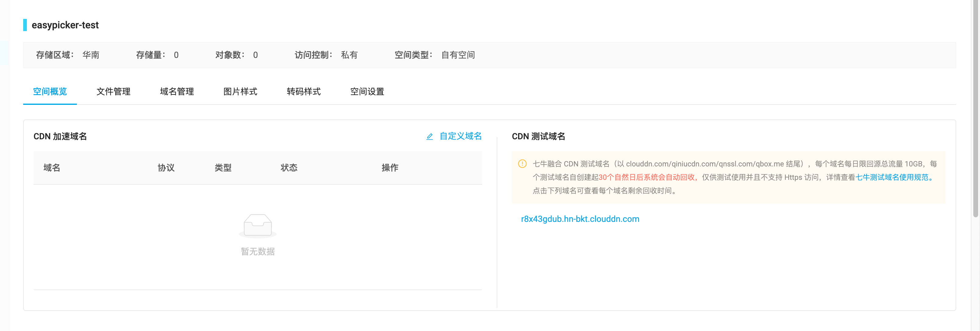Open the 域名管理 tab
This screenshot has width=980, height=331.
pos(177,91)
